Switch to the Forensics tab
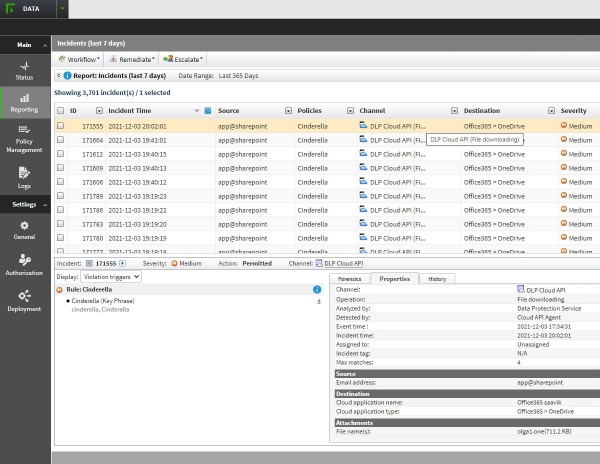 tap(349, 278)
